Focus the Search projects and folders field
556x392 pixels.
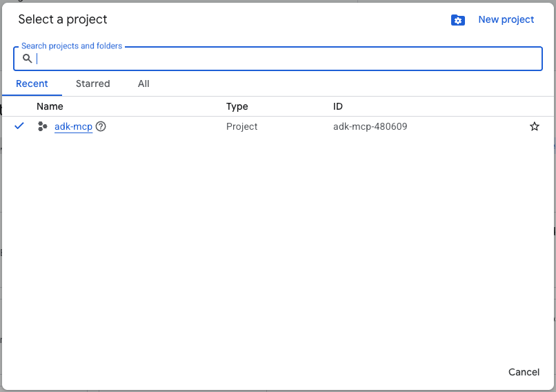click(x=283, y=59)
